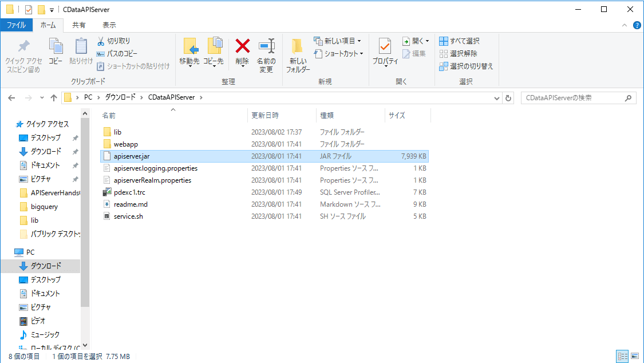Viewport: 644px width, 363px height.
Task: Sort by Size (サイズ) column header
Action: [x=397, y=116]
